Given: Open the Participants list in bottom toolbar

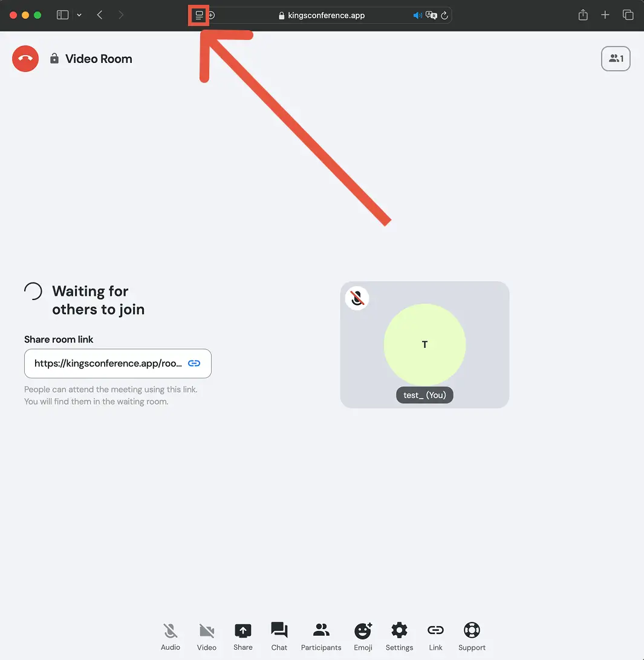Looking at the screenshot, I should point(321,636).
